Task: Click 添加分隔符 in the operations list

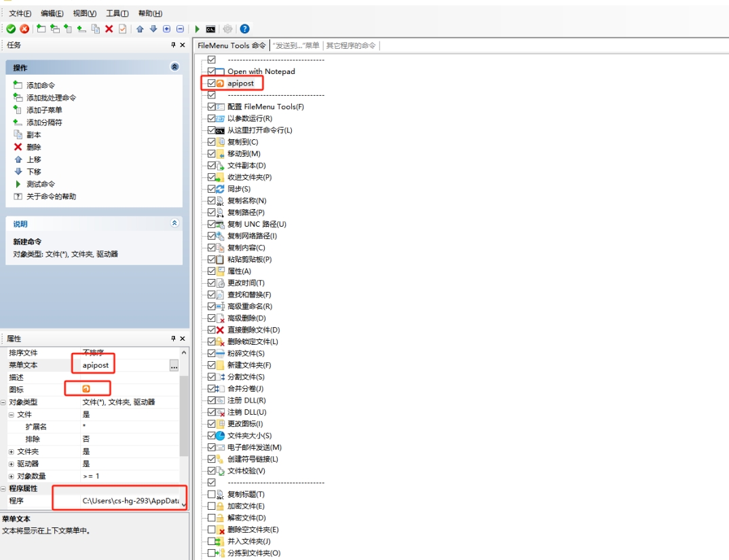Action: tap(44, 122)
